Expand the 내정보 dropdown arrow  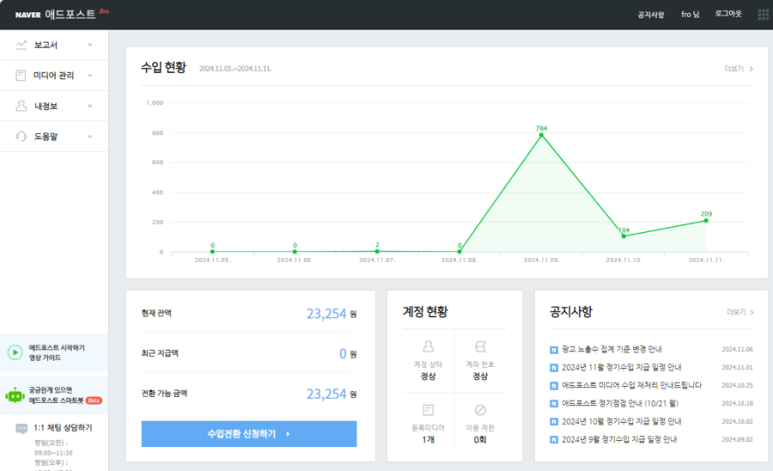click(90, 105)
